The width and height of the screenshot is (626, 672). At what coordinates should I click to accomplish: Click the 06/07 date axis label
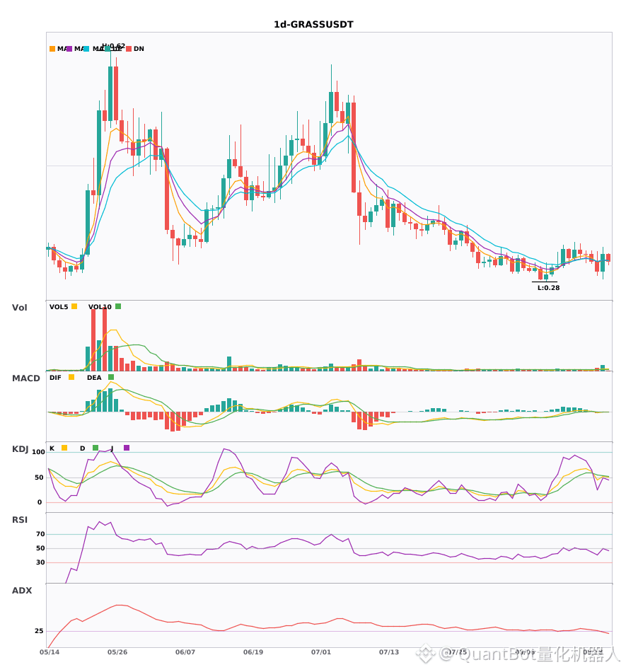(185, 652)
